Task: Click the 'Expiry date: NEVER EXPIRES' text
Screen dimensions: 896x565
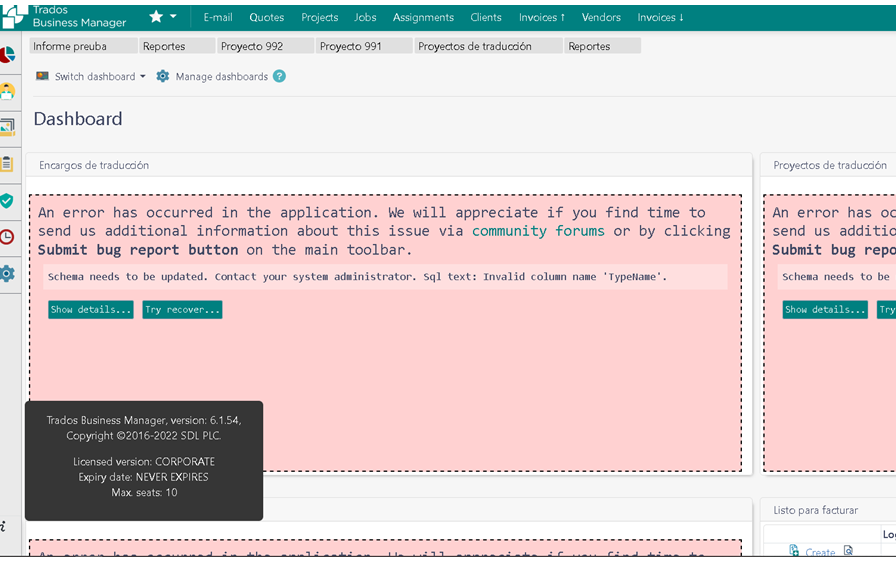Action: [x=143, y=477]
